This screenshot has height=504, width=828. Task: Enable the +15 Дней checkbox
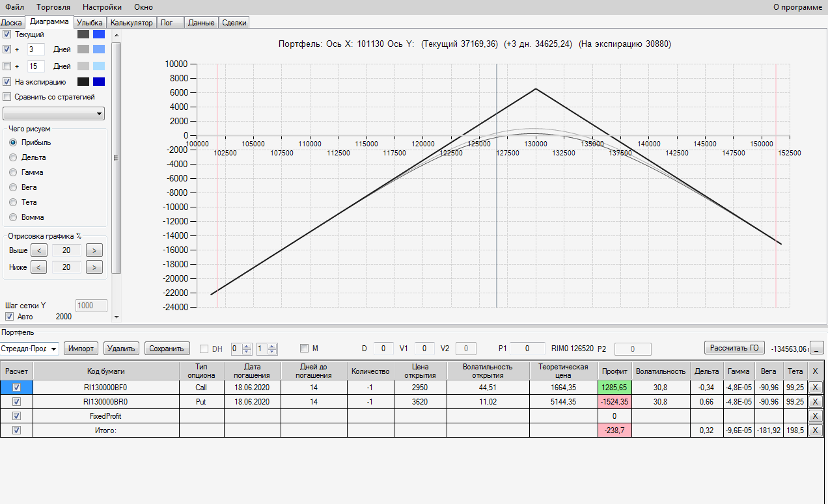[7, 66]
